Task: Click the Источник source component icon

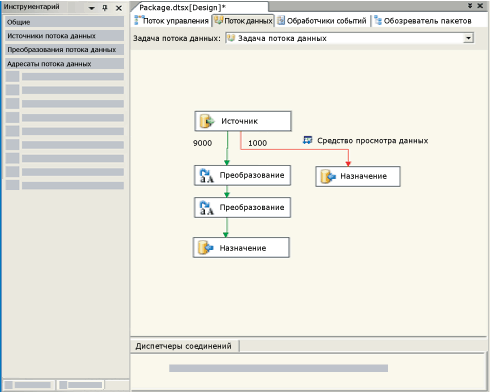Action: (207, 121)
